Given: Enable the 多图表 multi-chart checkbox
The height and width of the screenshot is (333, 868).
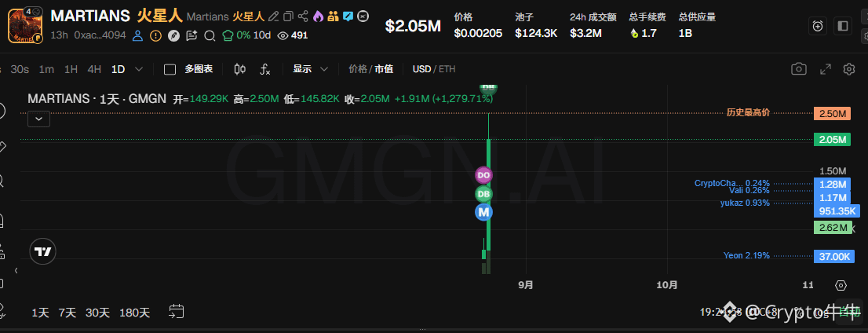Looking at the screenshot, I should pyautogui.click(x=170, y=69).
